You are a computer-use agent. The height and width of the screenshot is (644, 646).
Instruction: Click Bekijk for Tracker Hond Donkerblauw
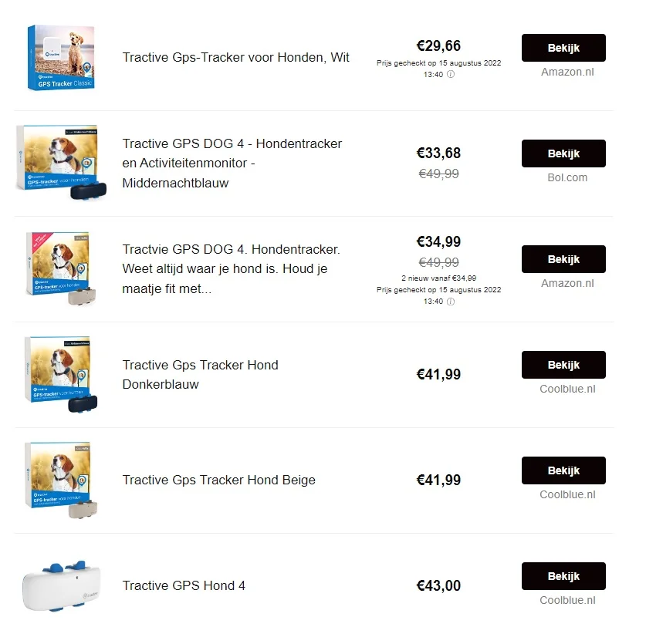tap(563, 365)
